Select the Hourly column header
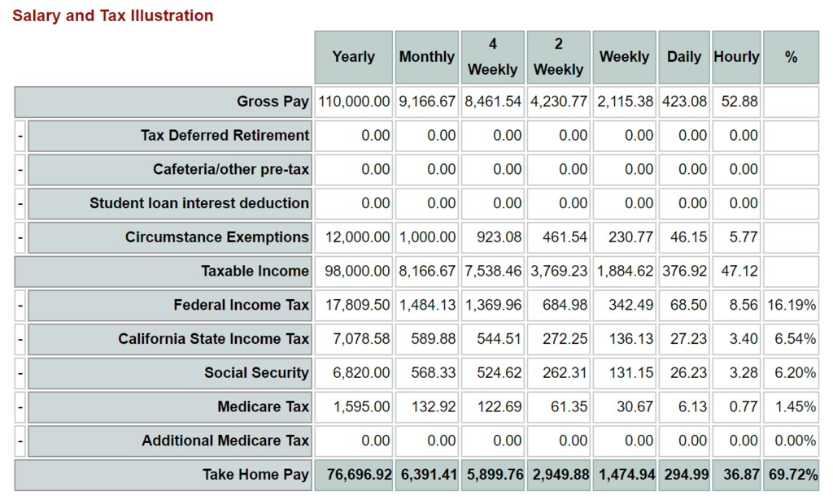 (x=736, y=57)
